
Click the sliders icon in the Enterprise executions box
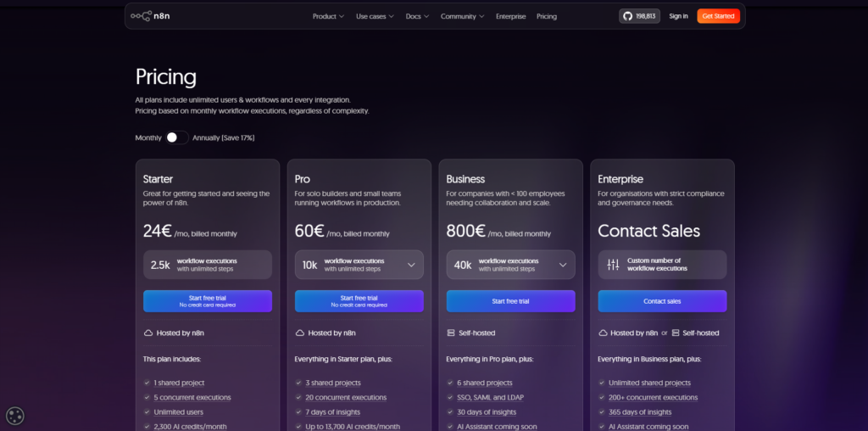point(614,265)
